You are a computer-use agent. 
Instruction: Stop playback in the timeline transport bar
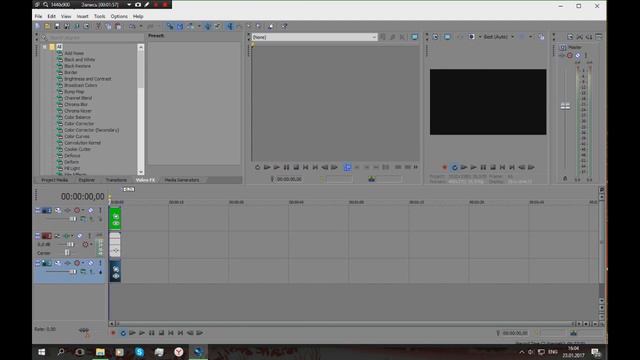pos(161,333)
